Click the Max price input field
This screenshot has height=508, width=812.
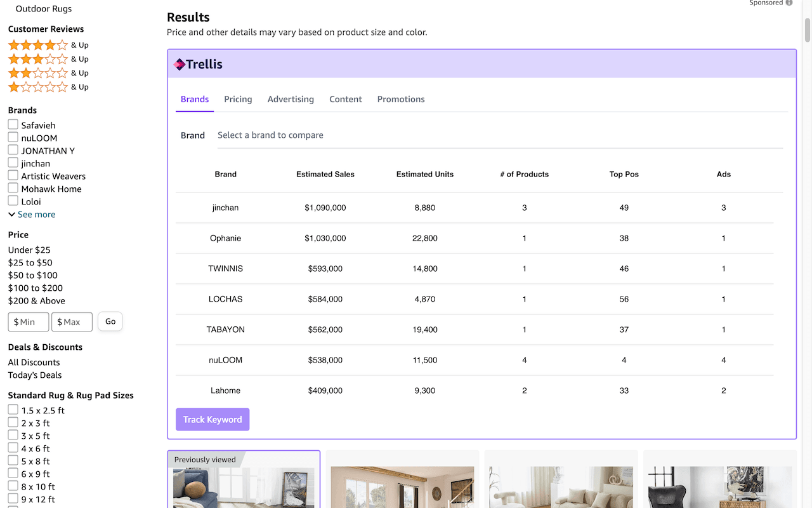pos(72,322)
